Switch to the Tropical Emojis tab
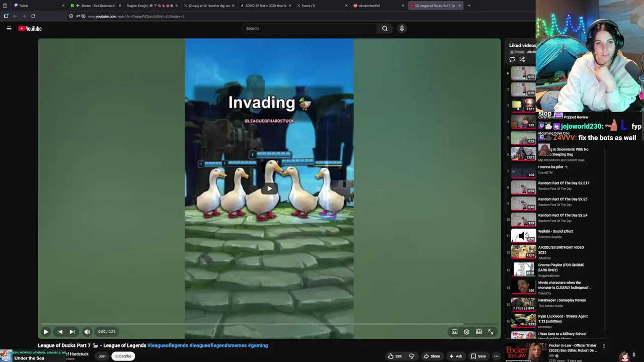Image resolution: width=644 pixels, height=362 pixels. pos(151,6)
